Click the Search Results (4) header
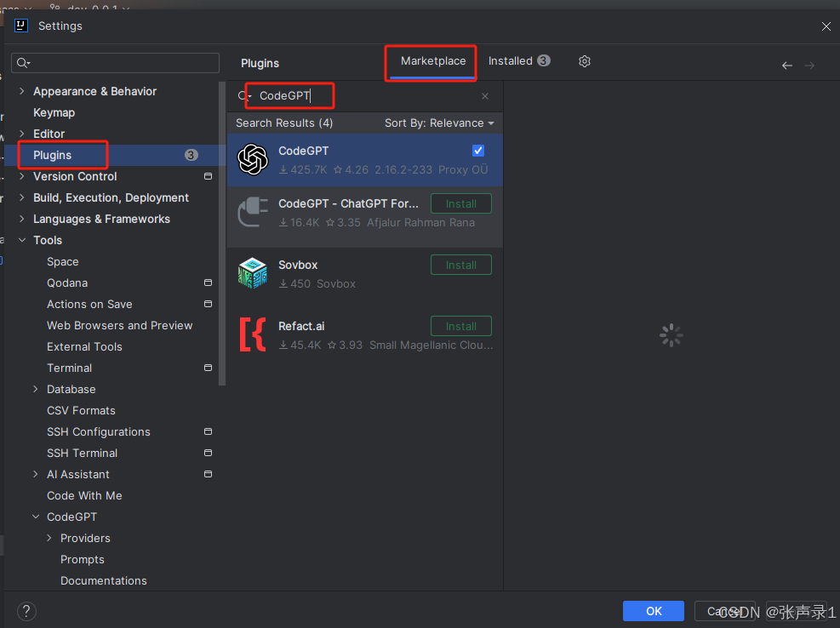The height and width of the screenshot is (628, 840). point(284,123)
